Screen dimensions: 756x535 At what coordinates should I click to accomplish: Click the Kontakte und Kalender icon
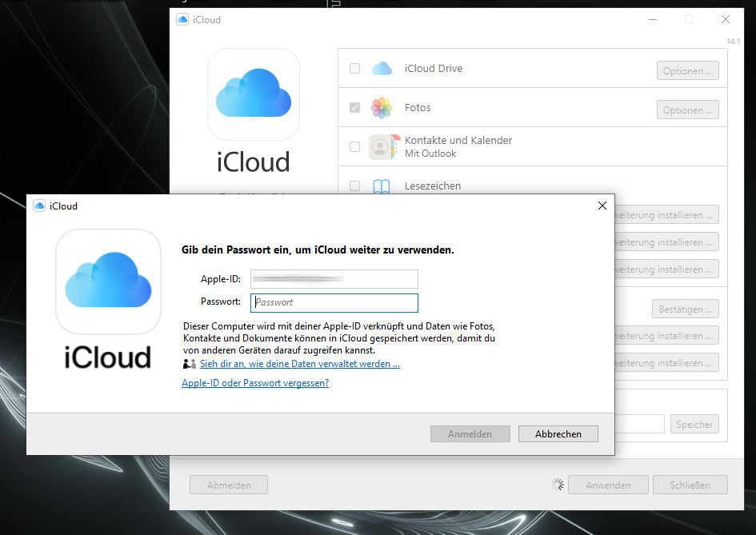384,146
